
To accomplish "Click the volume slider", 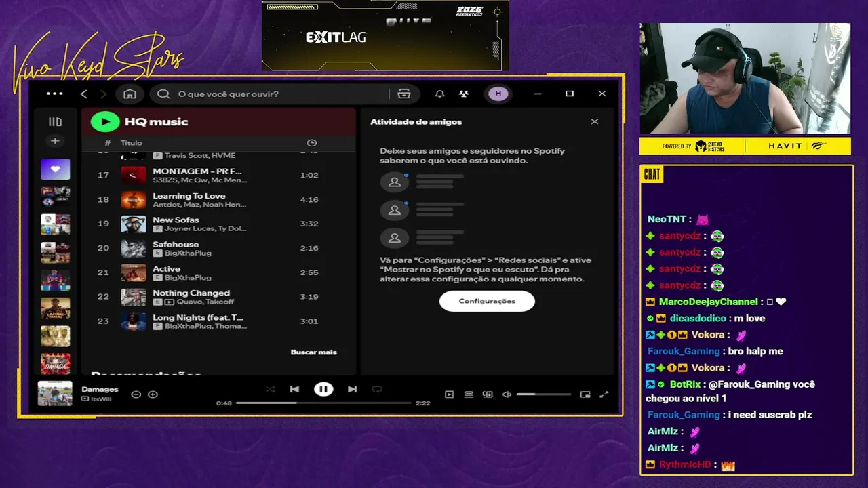I will [543, 394].
